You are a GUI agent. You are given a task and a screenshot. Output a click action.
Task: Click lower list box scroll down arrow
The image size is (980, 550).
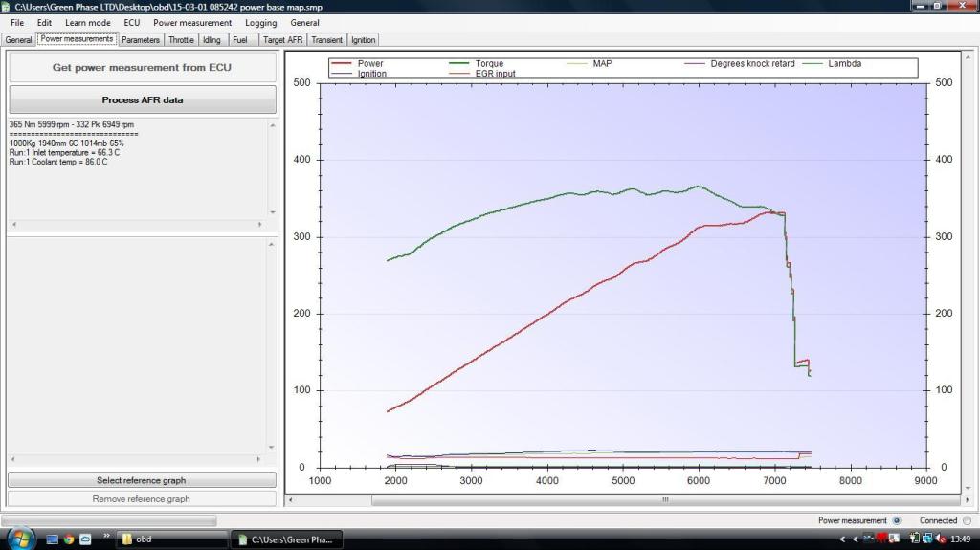click(x=271, y=447)
